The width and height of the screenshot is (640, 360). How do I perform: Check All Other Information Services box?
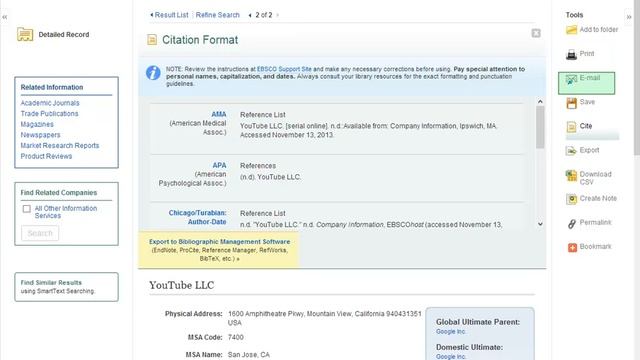[27, 209]
